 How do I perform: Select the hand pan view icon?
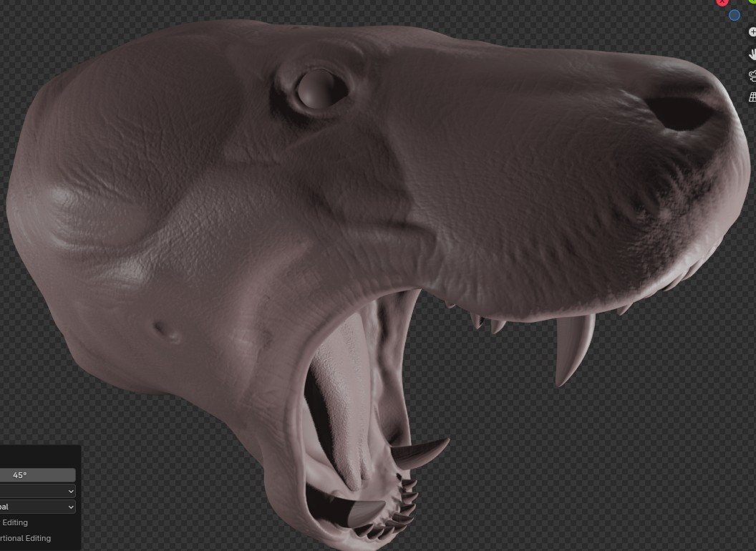point(752,54)
